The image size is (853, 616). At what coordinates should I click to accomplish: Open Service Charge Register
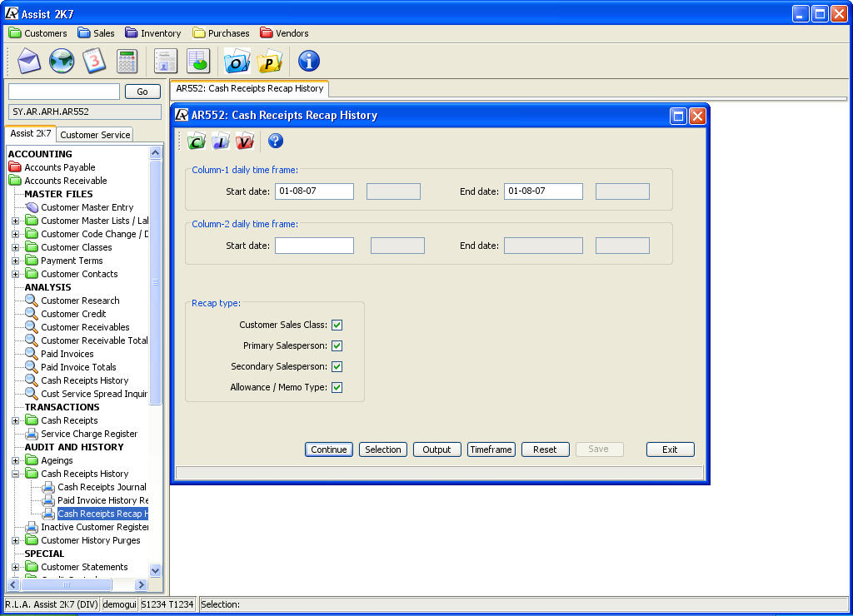pyautogui.click(x=89, y=434)
